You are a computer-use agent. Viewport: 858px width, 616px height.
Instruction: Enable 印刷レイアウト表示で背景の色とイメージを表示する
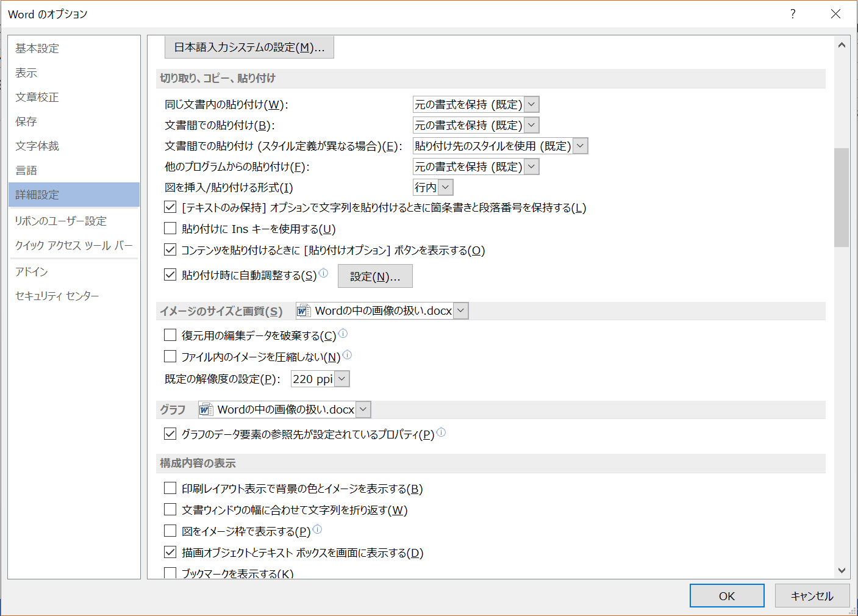[170, 489]
